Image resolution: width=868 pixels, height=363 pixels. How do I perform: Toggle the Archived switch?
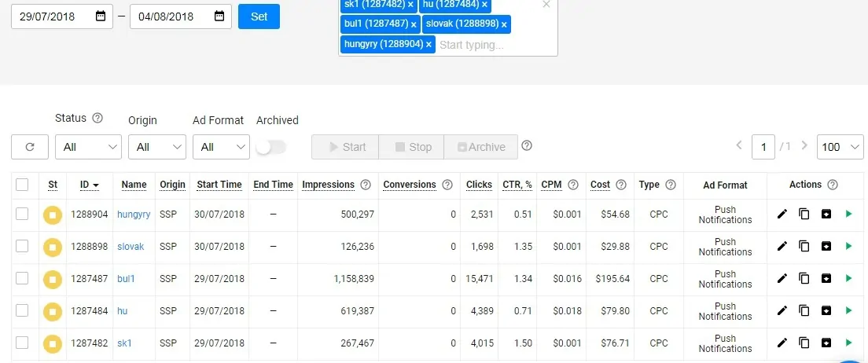[x=271, y=147]
